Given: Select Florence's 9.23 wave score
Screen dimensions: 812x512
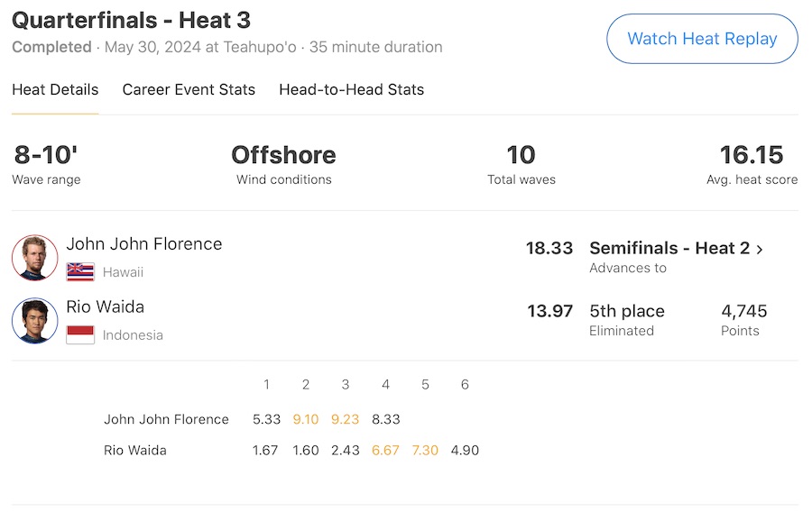Looking at the screenshot, I should tap(346, 419).
